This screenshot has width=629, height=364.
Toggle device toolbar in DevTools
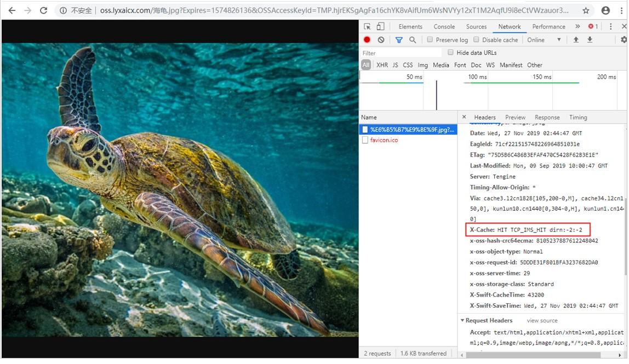(x=380, y=26)
